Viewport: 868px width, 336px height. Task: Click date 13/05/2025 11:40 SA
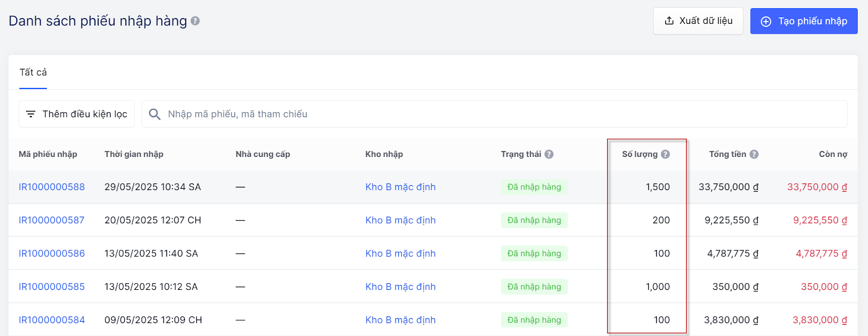(x=151, y=253)
